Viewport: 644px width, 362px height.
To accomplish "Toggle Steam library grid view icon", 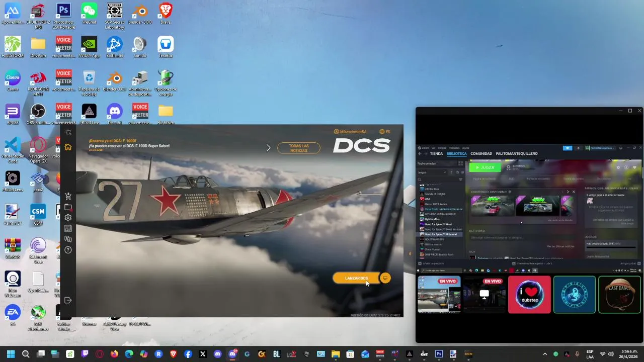I will (460, 163).
